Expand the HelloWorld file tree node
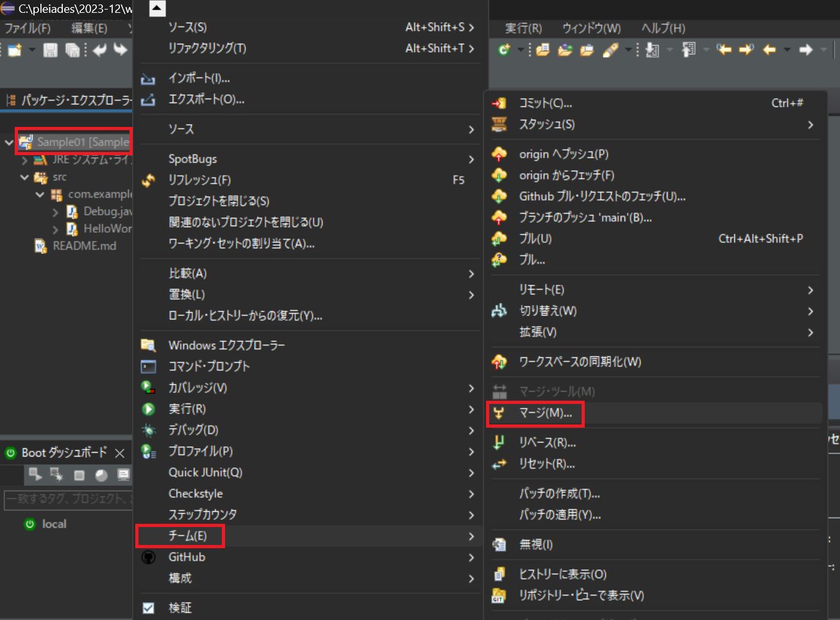 pyautogui.click(x=55, y=229)
